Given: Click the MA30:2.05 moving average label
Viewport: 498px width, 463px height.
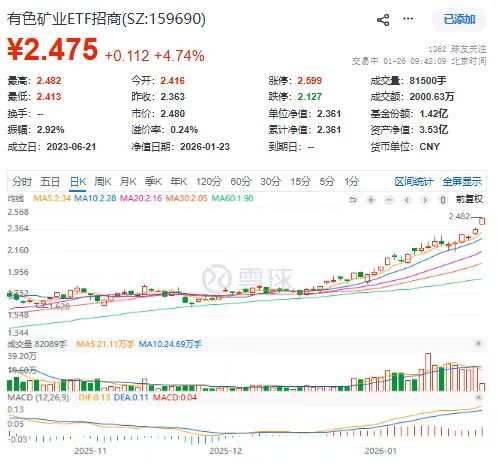Looking at the screenshot, I should (186, 198).
